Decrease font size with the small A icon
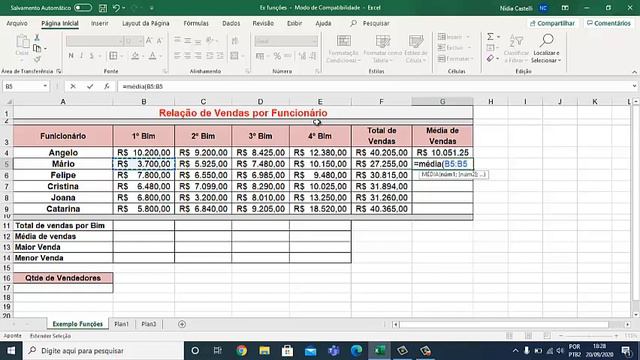This screenshot has height=360, width=640. pos(160,40)
